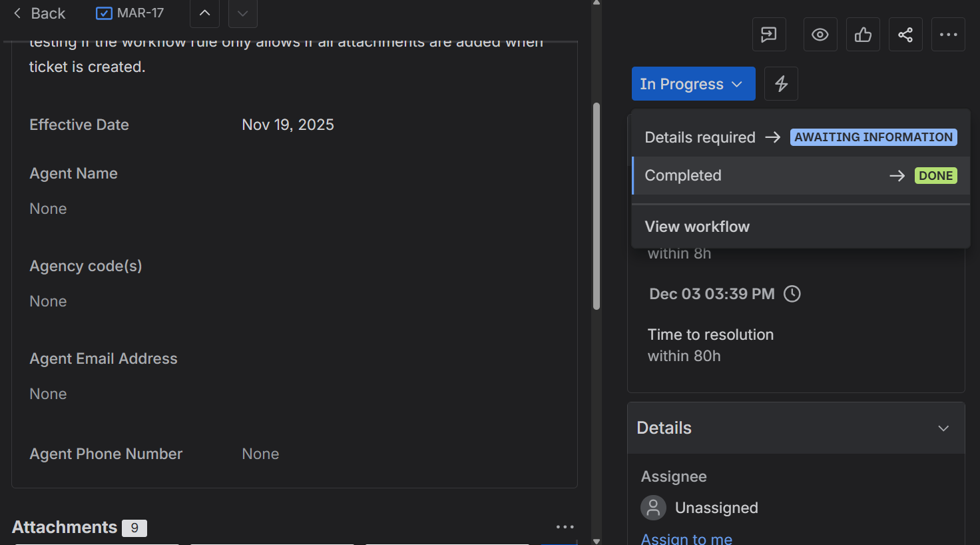Viewport: 980px width, 545px height.
Task: Click the AWAITING INFORMATION status lozenge
Action: (x=873, y=137)
